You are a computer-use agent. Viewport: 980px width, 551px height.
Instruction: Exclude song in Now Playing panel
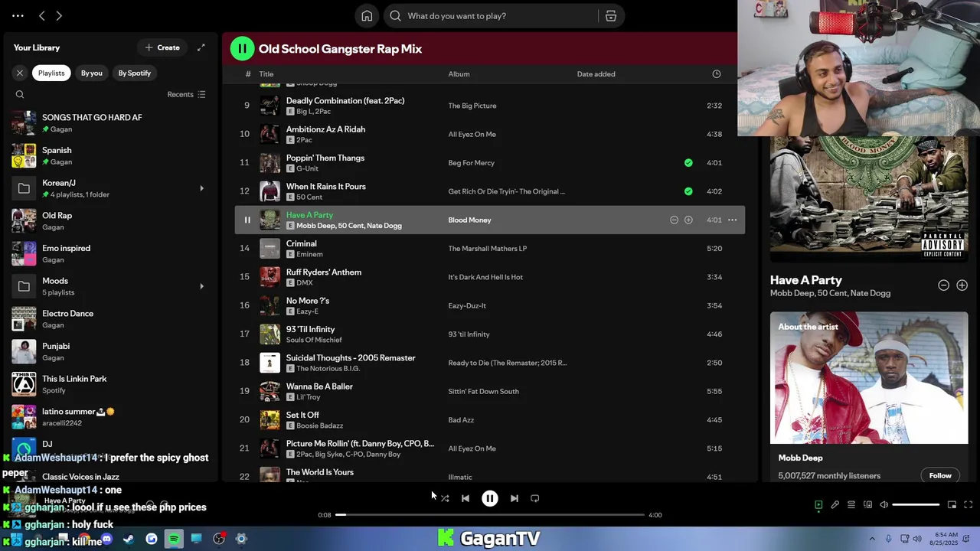point(943,285)
